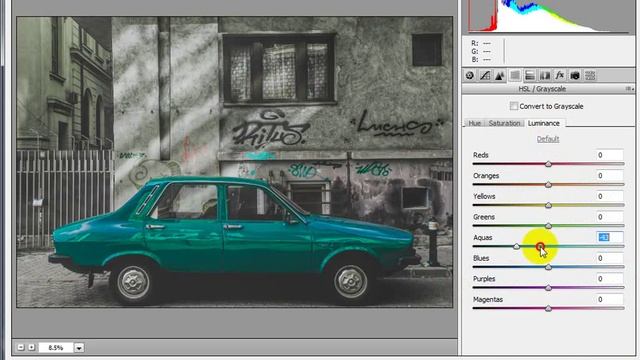The image size is (640, 360).
Task: Open the Lens Corrections panel icon
Action: point(545,76)
